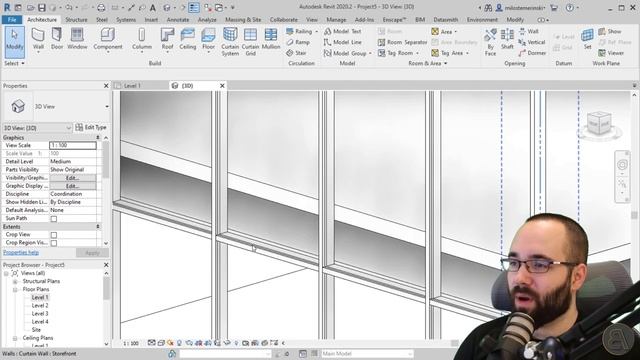The image size is (640, 360).
Task: Select the Modify tool
Action: [15, 42]
